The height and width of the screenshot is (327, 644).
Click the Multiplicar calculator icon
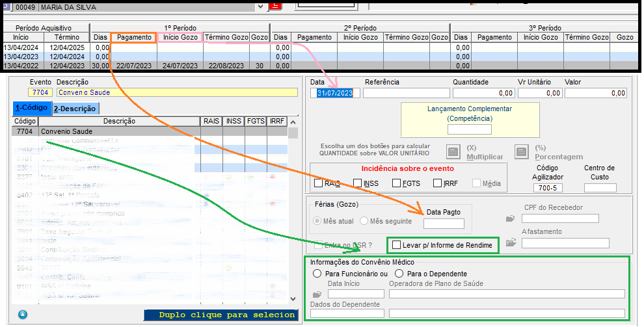453,152
